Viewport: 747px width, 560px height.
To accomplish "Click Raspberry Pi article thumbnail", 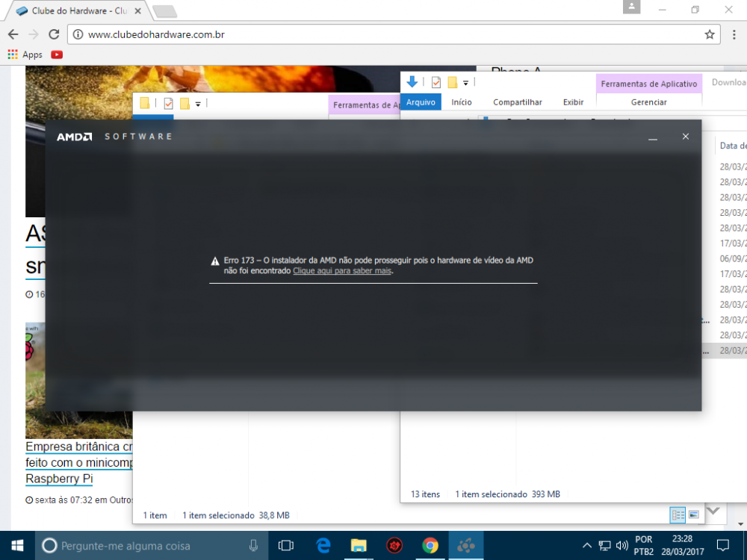I will pyautogui.click(x=79, y=381).
